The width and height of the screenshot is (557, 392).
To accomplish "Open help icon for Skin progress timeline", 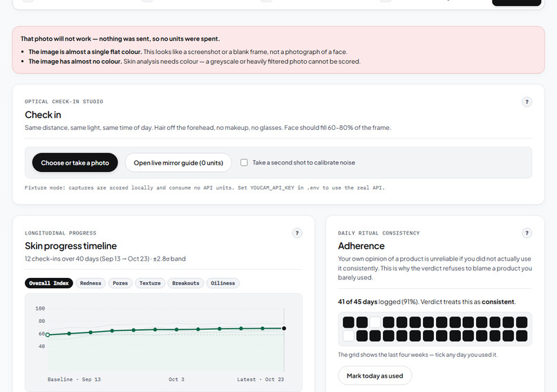I will pyautogui.click(x=297, y=233).
